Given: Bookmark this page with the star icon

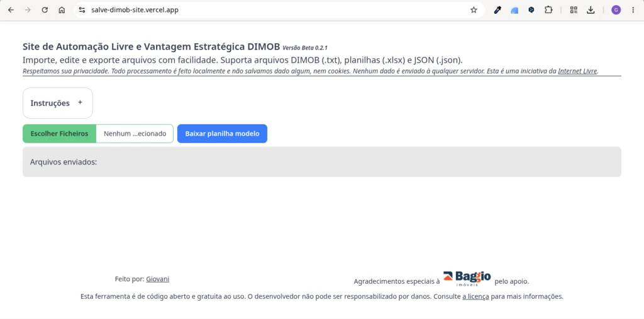Looking at the screenshot, I should coord(474,10).
